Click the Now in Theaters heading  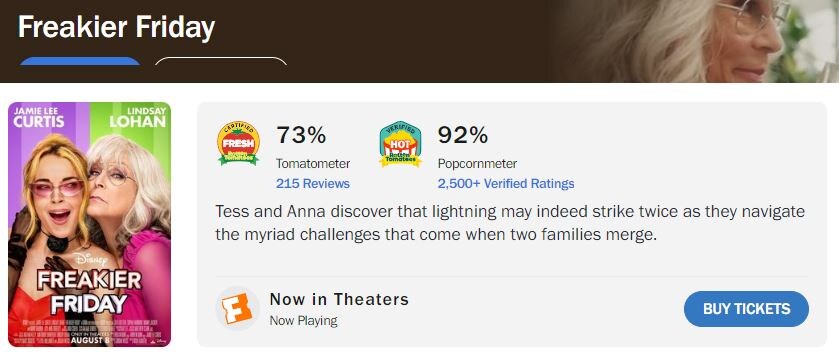point(339,299)
